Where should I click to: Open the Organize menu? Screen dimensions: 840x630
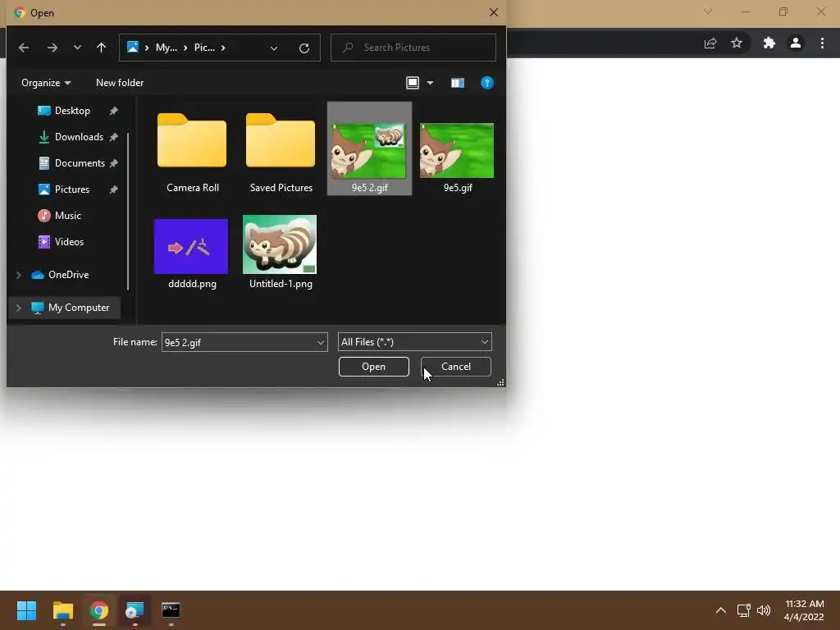46,83
